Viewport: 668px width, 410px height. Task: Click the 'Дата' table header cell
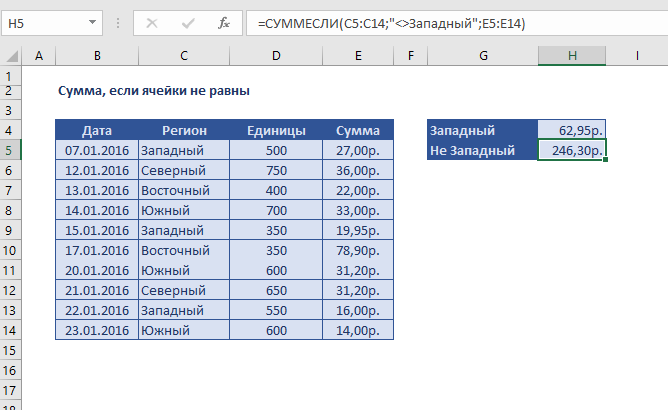coord(97,130)
